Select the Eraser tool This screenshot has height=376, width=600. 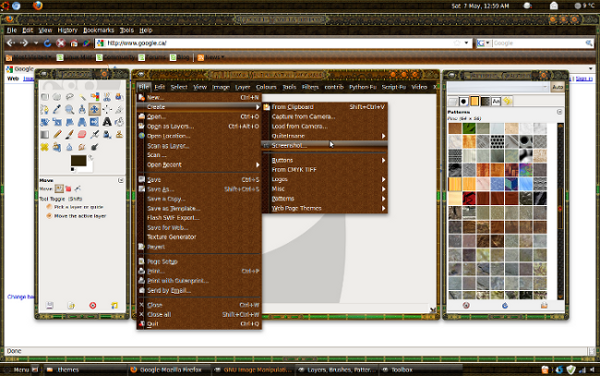(82, 134)
